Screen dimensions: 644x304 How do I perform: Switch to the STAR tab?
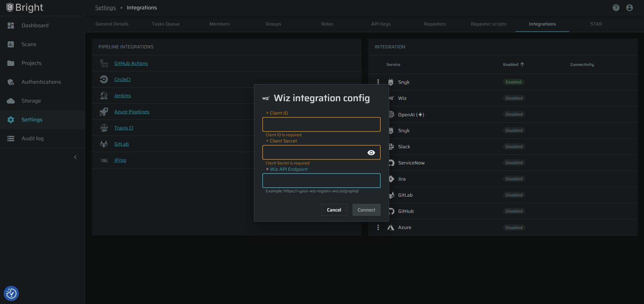tap(596, 24)
